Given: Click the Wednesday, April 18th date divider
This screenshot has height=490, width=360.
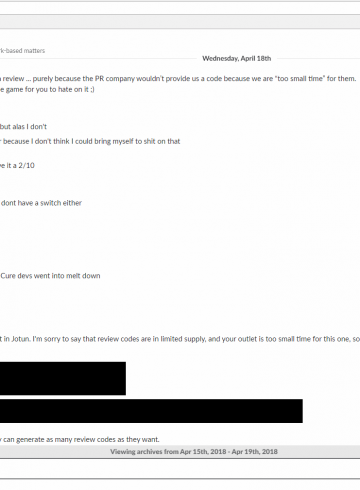Looking at the screenshot, I should tap(237, 58).
